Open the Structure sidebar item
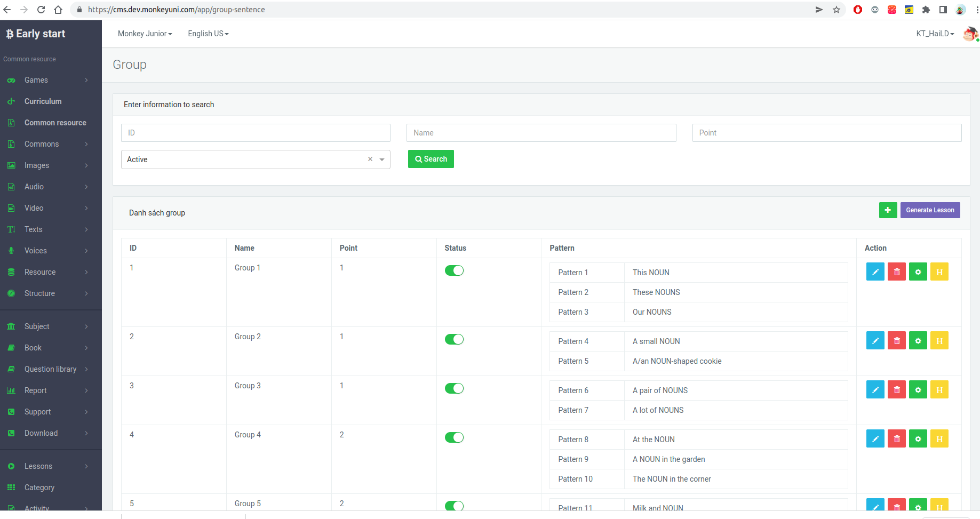The width and height of the screenshot is (980, 519). coord(51,293)
